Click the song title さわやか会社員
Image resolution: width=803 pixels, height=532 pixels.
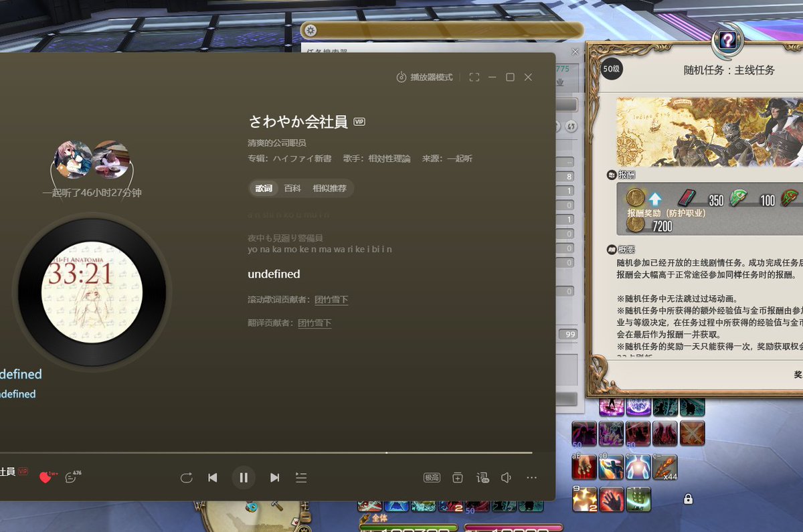coord(298,122)
